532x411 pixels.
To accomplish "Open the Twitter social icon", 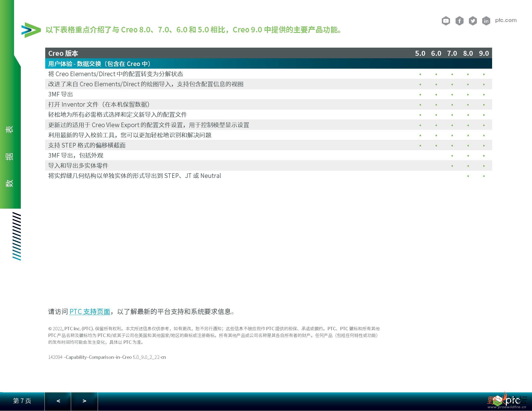I will (x=473, y=21).
